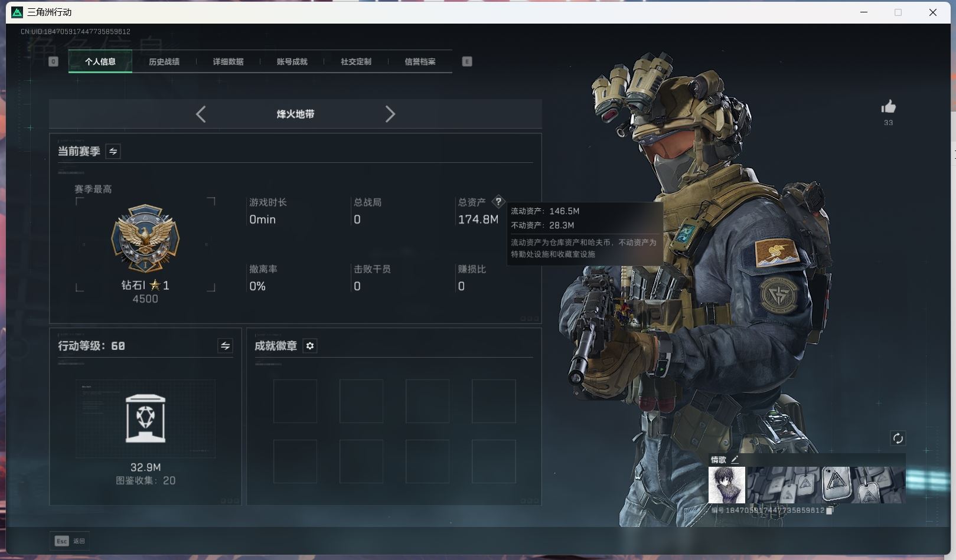Copy the player ID number icon
Image resolution: width=956 pixels, height=560 pixels.
pos(830,510)
